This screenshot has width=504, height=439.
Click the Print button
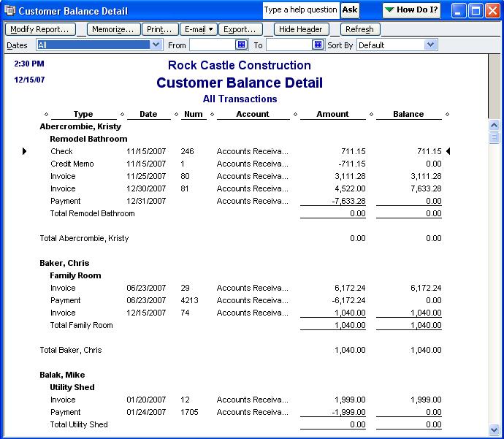point(160,29)
